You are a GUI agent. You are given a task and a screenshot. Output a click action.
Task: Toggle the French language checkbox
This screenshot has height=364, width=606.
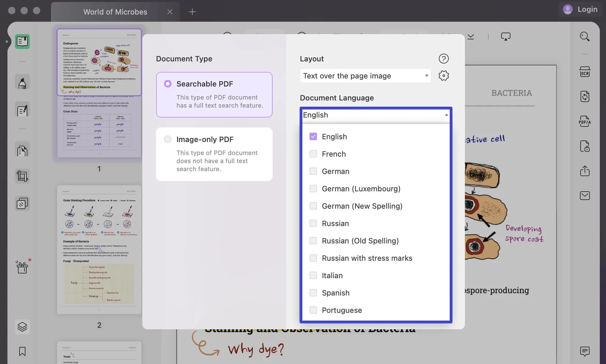[x=313, y=154]
